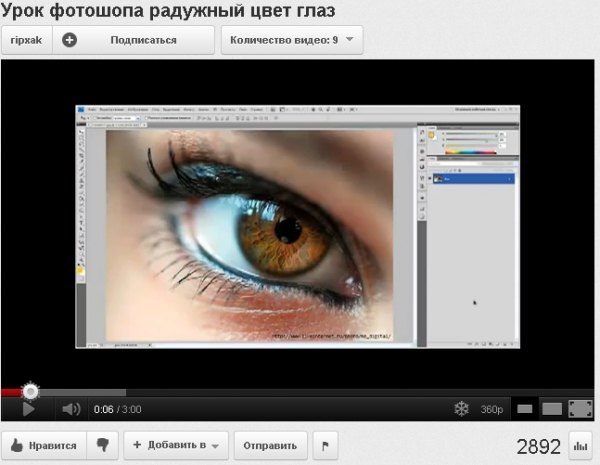Switch to small player size

[x=525, y=409]
